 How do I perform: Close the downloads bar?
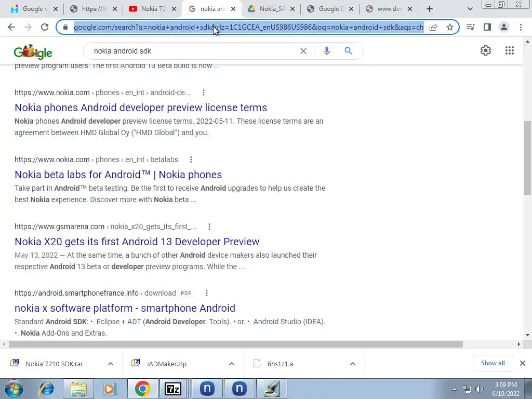pos(523,363)
